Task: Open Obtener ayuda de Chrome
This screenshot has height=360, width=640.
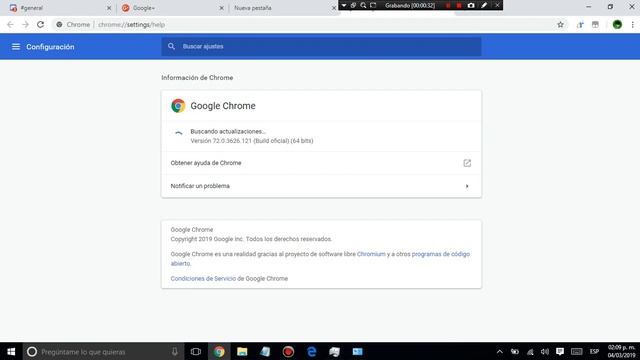Action: 321,163
